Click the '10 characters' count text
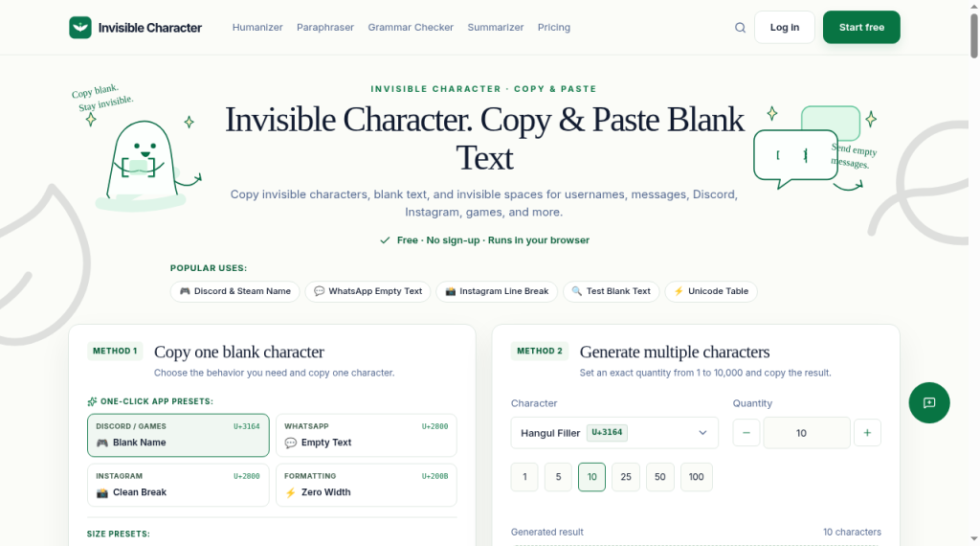Screen dimensions: 980x546 tap(852, 533)
